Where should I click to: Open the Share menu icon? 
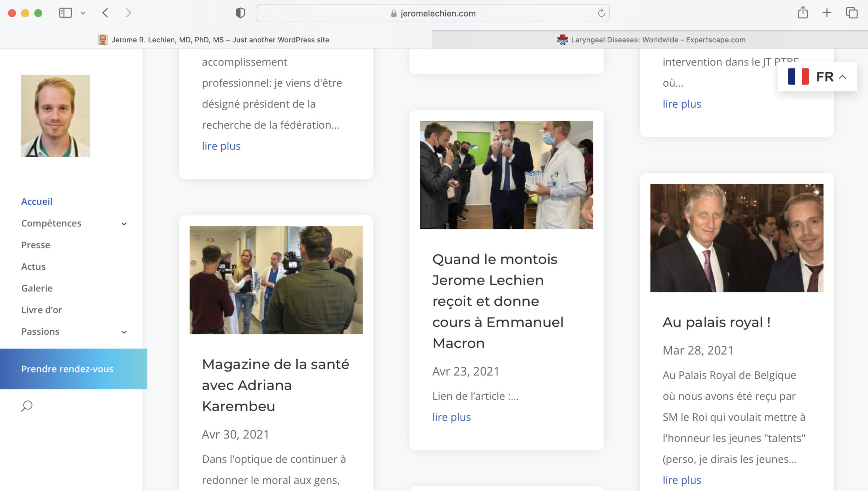click(x=803, y=13)
